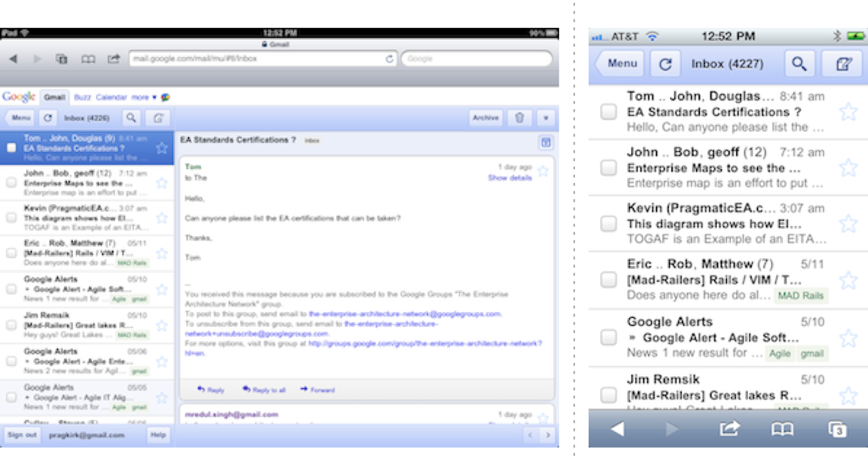Image resolution: width=868 pixels, height=463 pixels.
Task: Go to next conversation arrow at bottom
Action: click(548, 435)
